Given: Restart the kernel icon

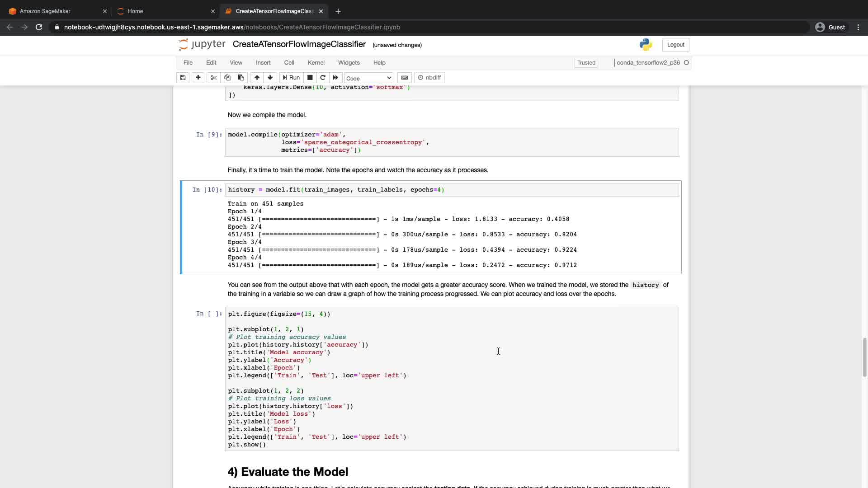Looking at the screenshot, I should [323, 78].
